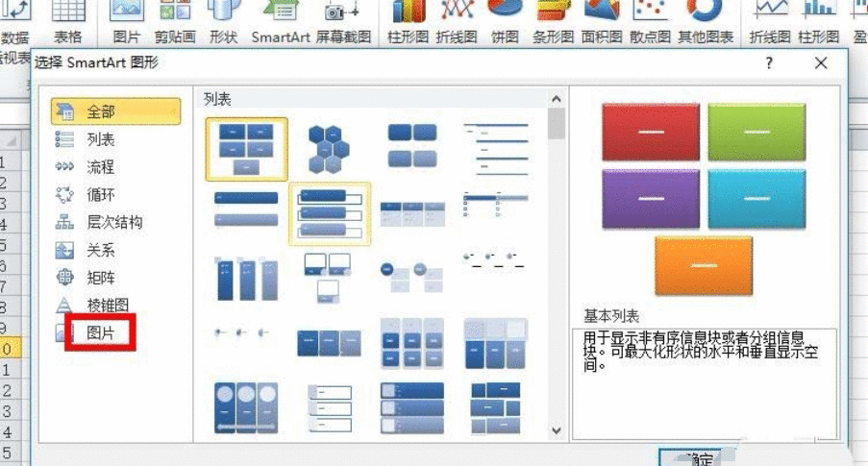Choose the staggered brick blocks layout
The height and width of the screenshot is (466, 868).
(x=495, y=408)
